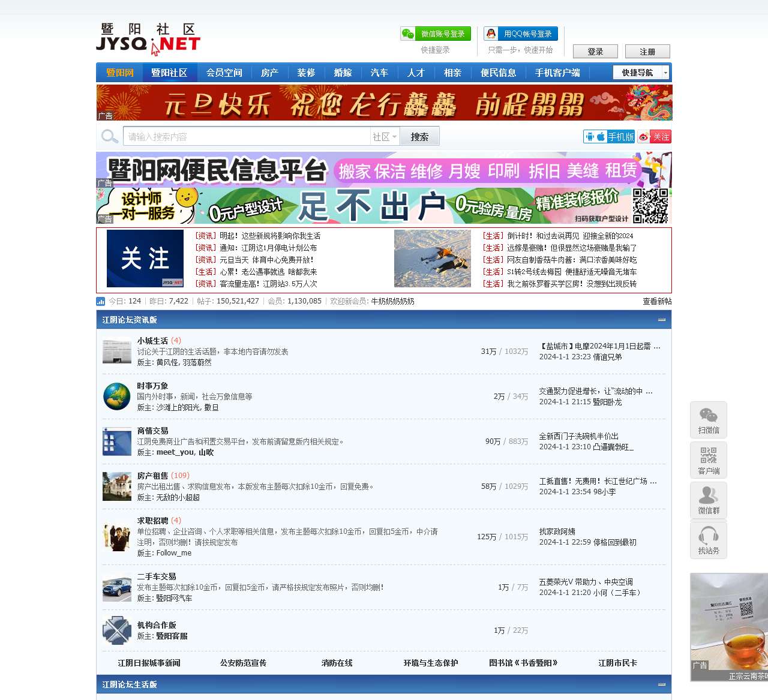Open the 商情交易 forum title link
The image size is (768, 700).
tap(152, 431)
